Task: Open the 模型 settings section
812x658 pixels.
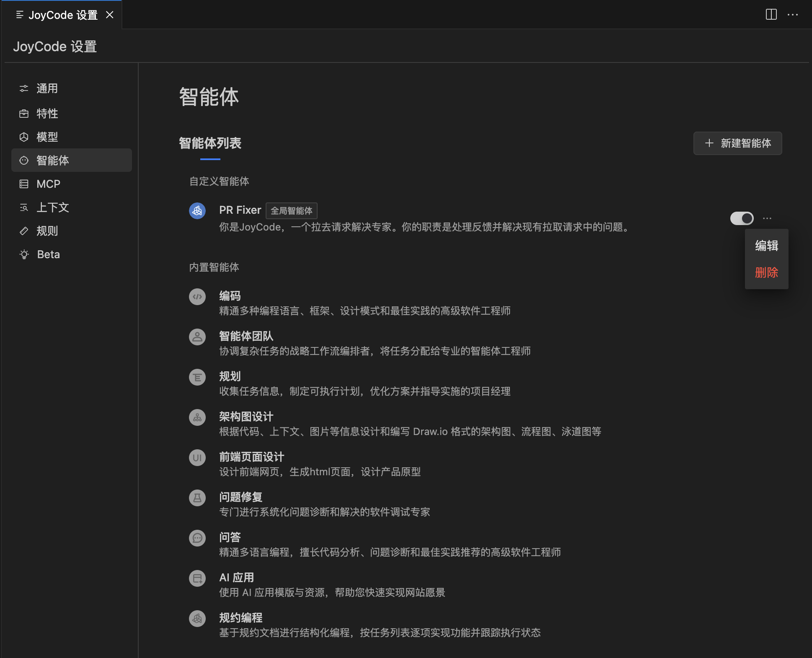Action: (x=47, y=137)
